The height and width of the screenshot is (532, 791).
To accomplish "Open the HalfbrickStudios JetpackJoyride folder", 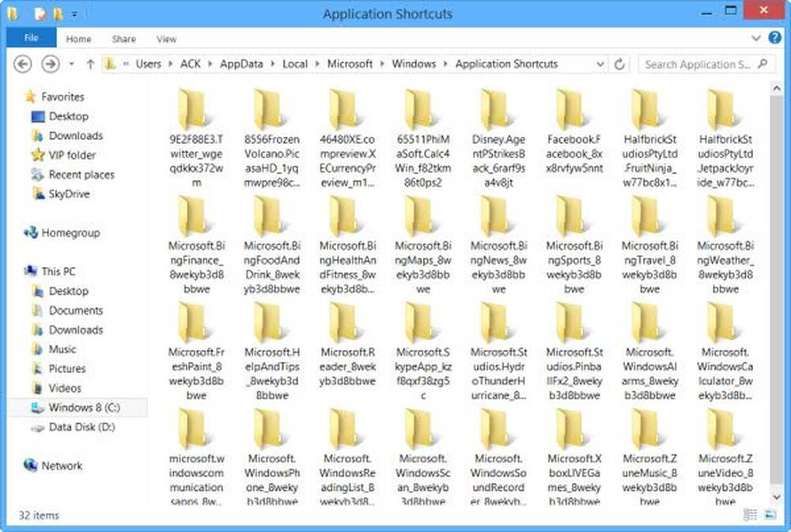I will (725, 138).
